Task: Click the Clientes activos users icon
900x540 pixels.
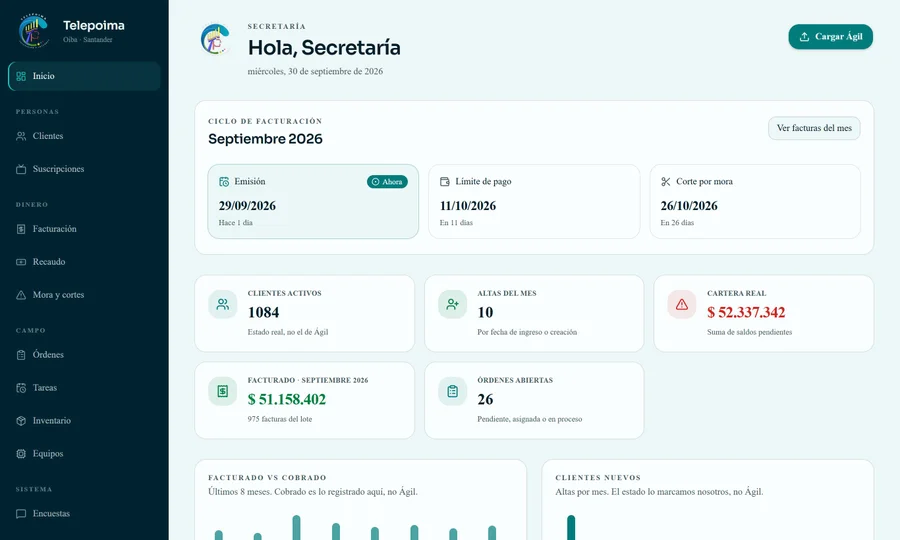Action: point(223,305)
